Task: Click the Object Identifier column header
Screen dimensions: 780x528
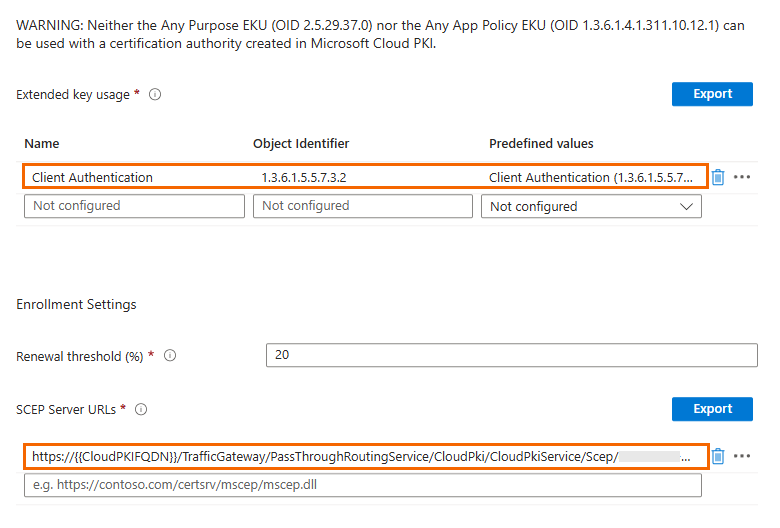Action: (x=301, y=144)
